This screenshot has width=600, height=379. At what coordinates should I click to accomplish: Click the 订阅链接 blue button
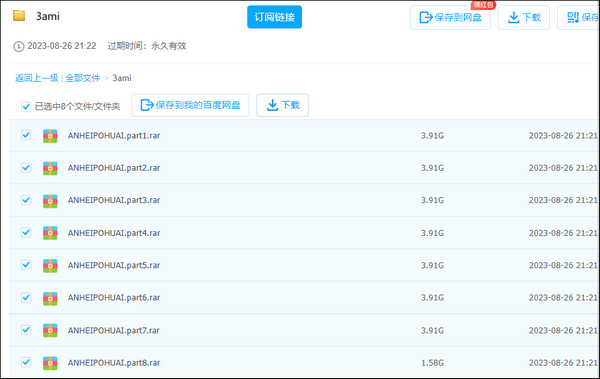(274, 17)
